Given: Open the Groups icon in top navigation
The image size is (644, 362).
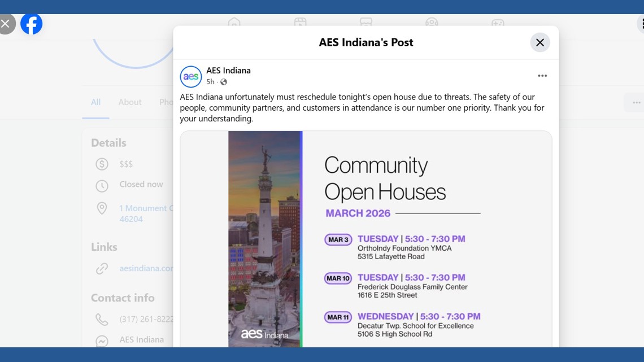Looking at the screenshot, I should (432, 23).
